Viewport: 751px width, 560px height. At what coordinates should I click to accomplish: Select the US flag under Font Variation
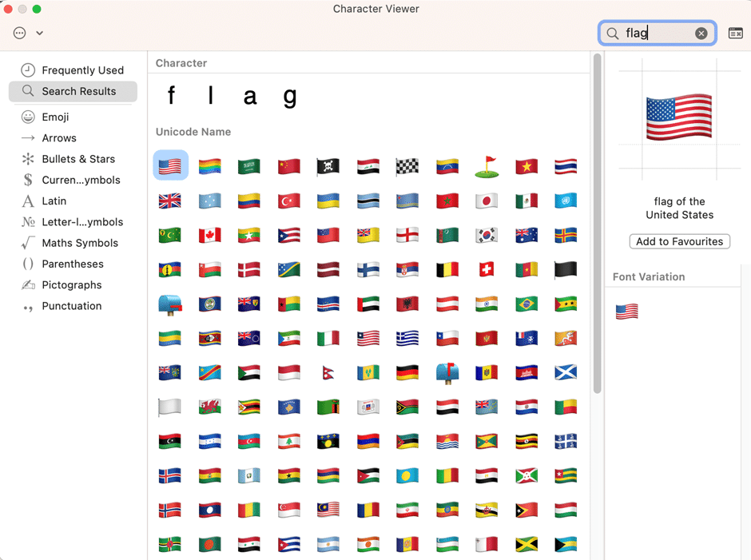(x=626, y=312)
